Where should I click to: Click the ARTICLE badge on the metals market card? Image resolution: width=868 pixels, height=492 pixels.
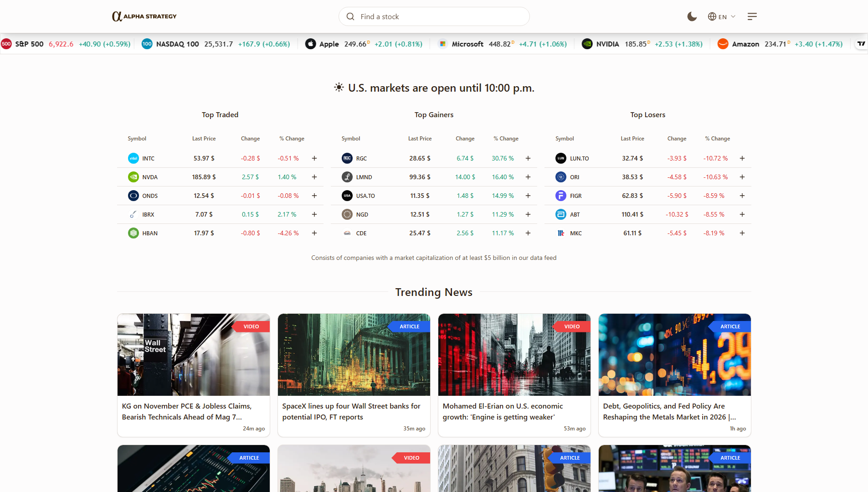tap(730, 326)
